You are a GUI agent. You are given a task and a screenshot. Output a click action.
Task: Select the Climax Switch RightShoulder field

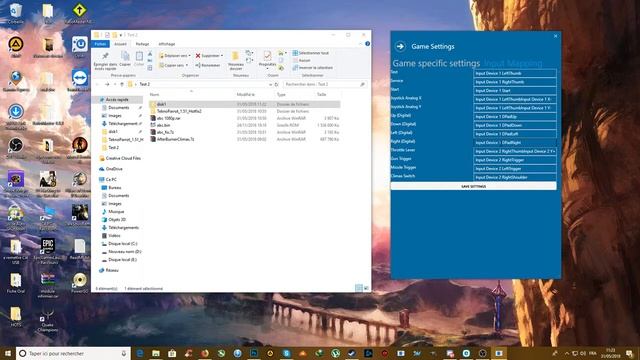[515, 178]
